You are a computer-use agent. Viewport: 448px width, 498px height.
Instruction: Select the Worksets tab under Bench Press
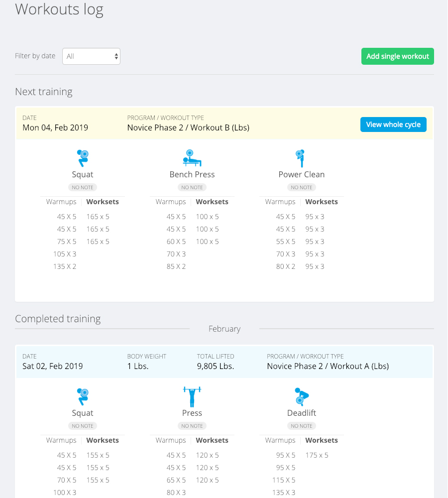(x=212, y=202)
